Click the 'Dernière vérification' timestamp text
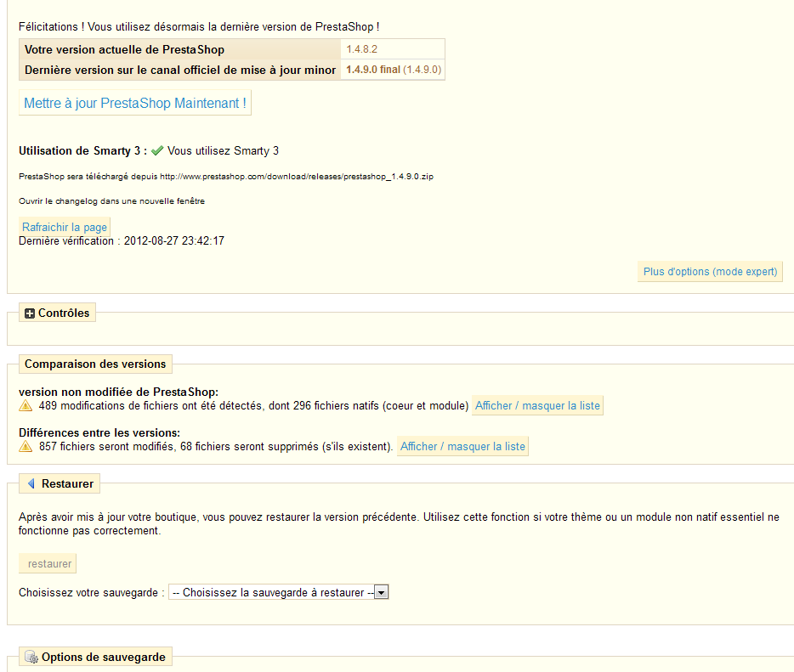This screenshot has width=794, height=672. pos(122,241)
